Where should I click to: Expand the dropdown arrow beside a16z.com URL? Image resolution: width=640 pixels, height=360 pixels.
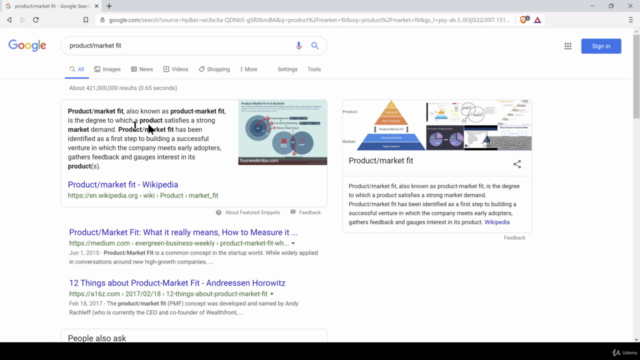click(272, 294)
